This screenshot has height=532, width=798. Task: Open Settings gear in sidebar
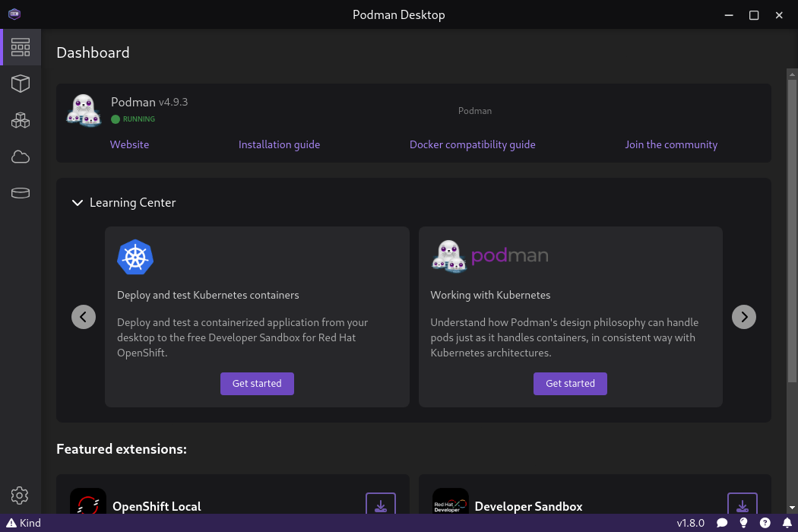click(21, 496)
